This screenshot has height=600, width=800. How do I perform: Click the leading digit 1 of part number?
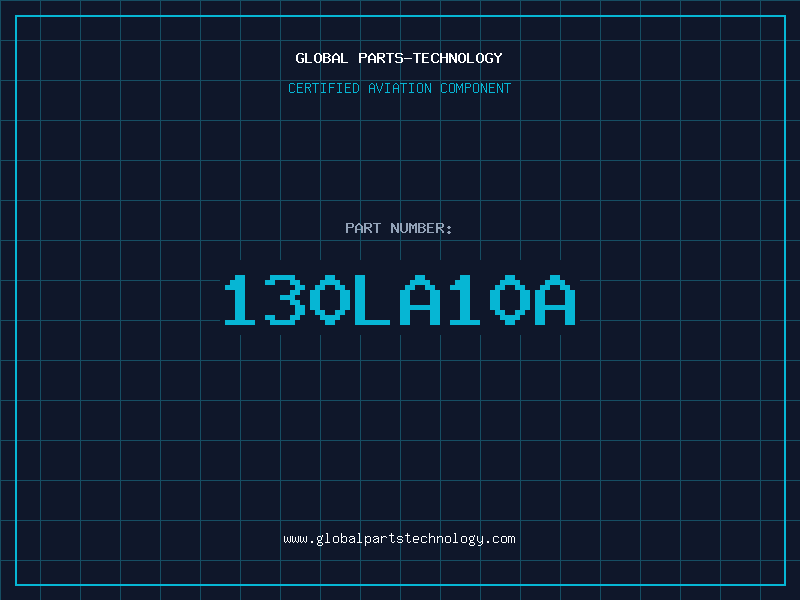[240, 300]
